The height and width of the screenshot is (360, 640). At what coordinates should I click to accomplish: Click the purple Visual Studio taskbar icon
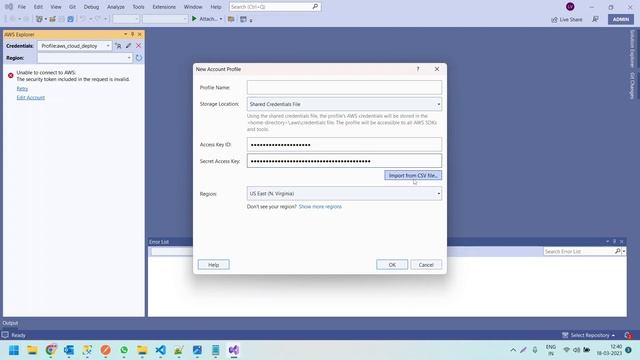pyautogui.click(x=234, y=350)
